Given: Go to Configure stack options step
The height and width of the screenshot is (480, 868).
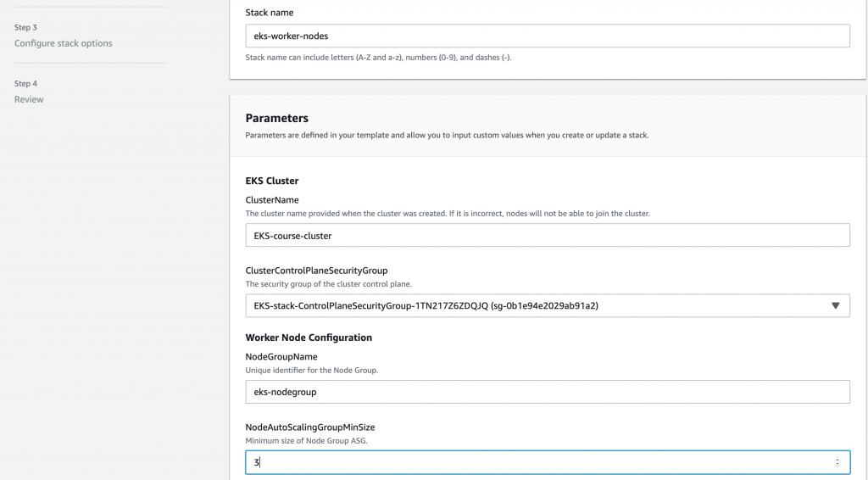Looking at the screenshot, I should (x=63, y=43).
